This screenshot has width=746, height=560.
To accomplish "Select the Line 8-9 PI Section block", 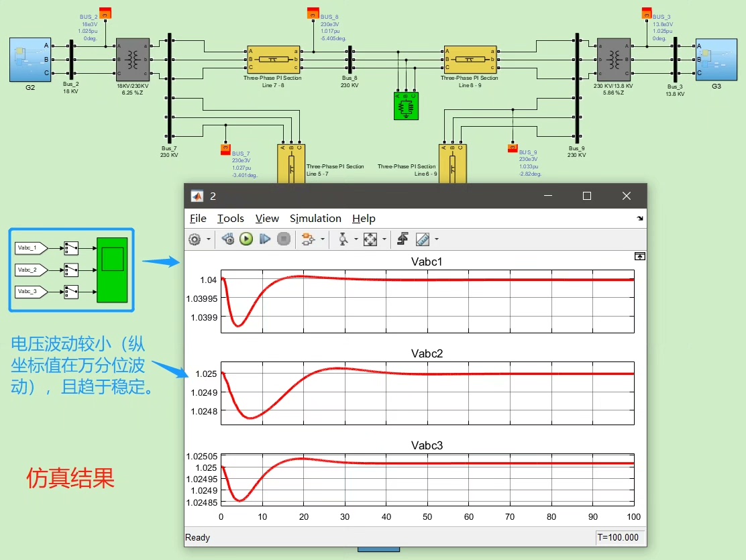I will tap(470, 60).
